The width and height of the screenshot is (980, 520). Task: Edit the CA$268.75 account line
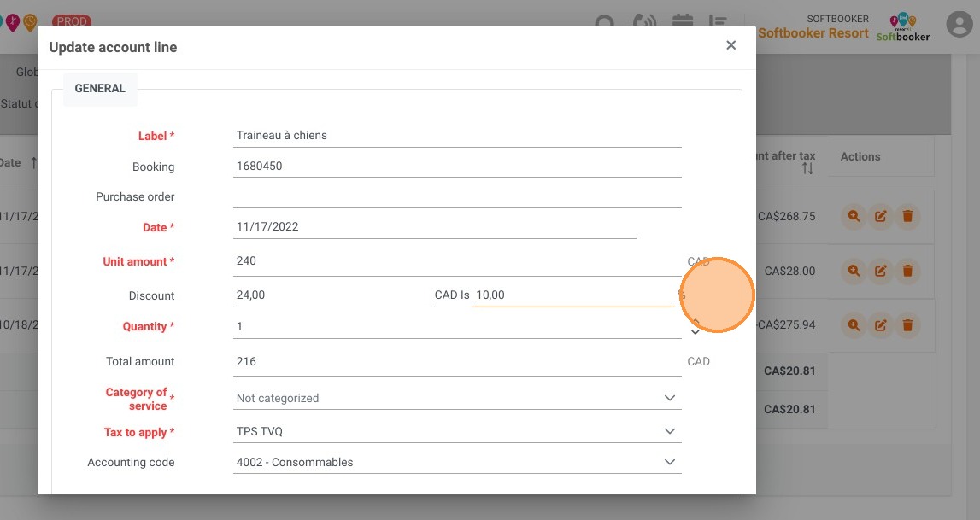(x=881, y=217)
